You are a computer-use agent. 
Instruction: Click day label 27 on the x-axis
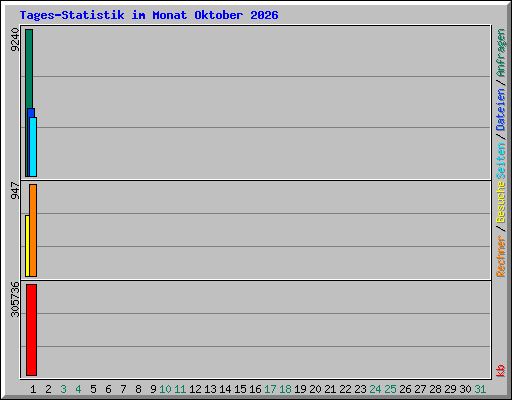[420, 389]
